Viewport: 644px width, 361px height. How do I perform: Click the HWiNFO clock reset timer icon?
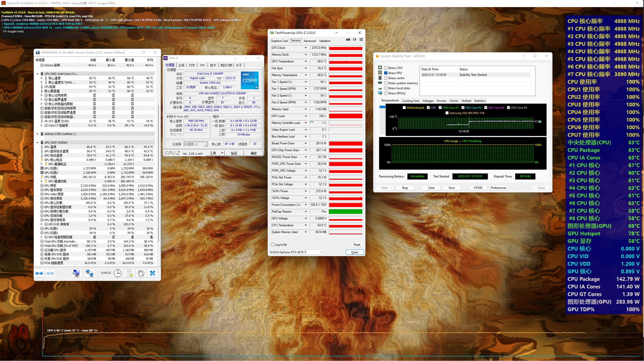point(117,273)
